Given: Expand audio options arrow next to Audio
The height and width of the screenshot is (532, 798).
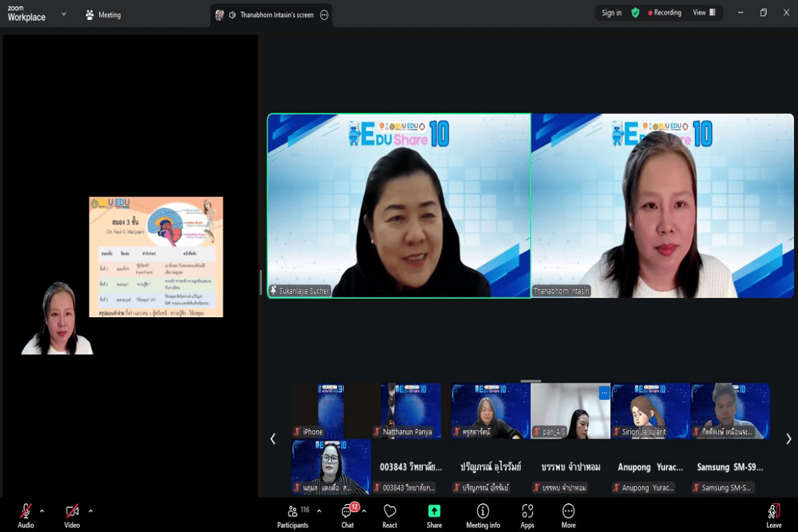Looking at the screenshot, I should (42, 511).
